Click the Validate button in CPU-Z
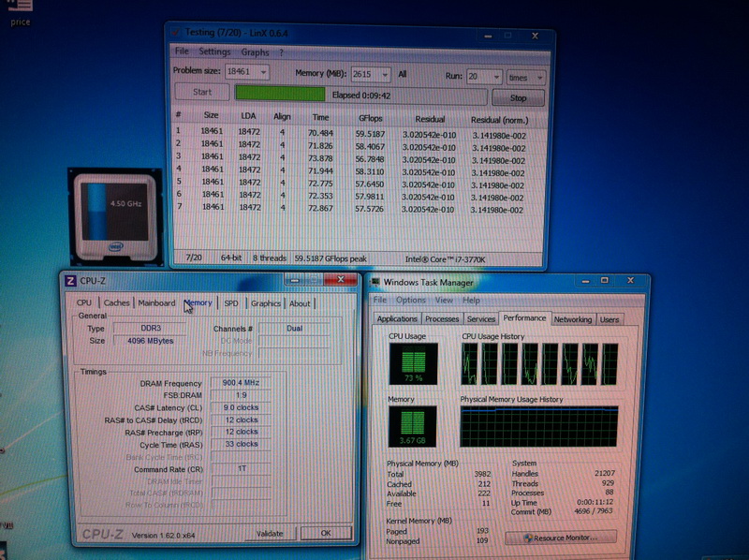The width and height of the screenshot is (749, 560). click(270, 533)
